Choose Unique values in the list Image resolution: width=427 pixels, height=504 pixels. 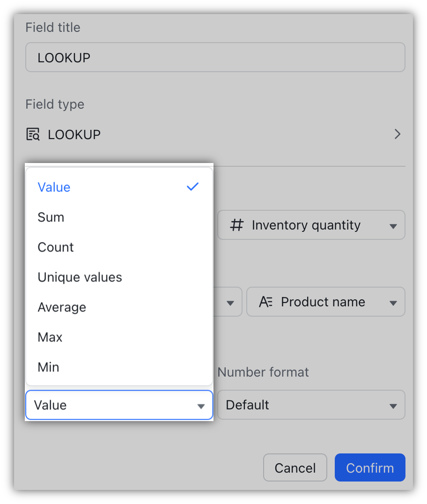click(x=80, y=277)
